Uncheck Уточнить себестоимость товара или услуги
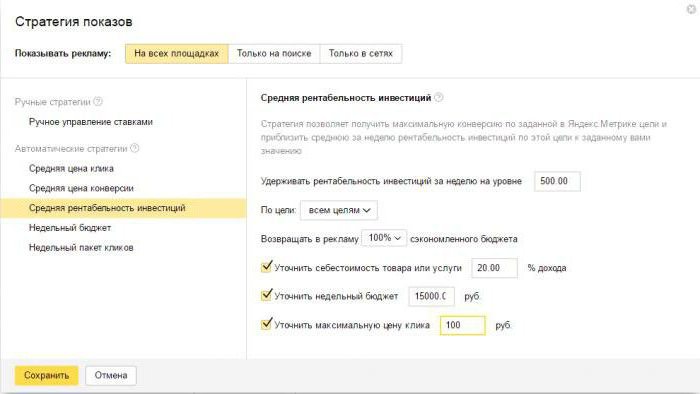The height and width of the screenshot is (394, 700). 266,267
